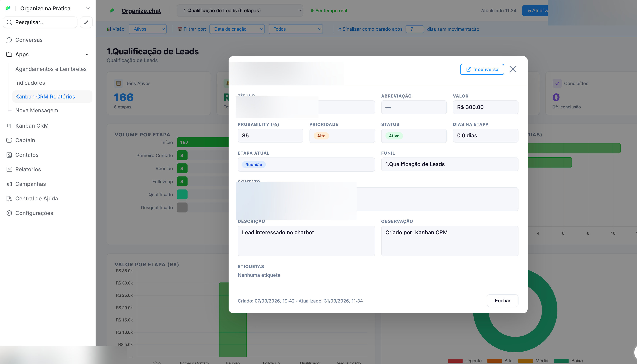Click the Abreviação field
This screenshot has width=637, height=364.
tap(414, 107)
